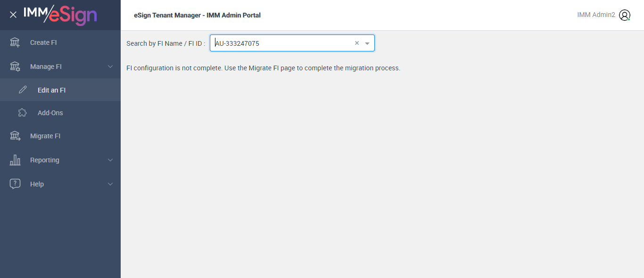The image size is (644, 278).
Task: Close the sidebar with the X icon
Action: click(13, 15)
